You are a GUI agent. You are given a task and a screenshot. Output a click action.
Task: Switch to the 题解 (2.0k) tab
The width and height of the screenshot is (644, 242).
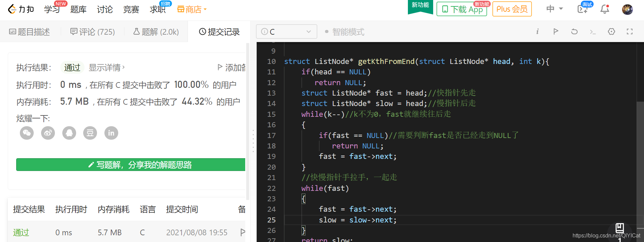156,32
